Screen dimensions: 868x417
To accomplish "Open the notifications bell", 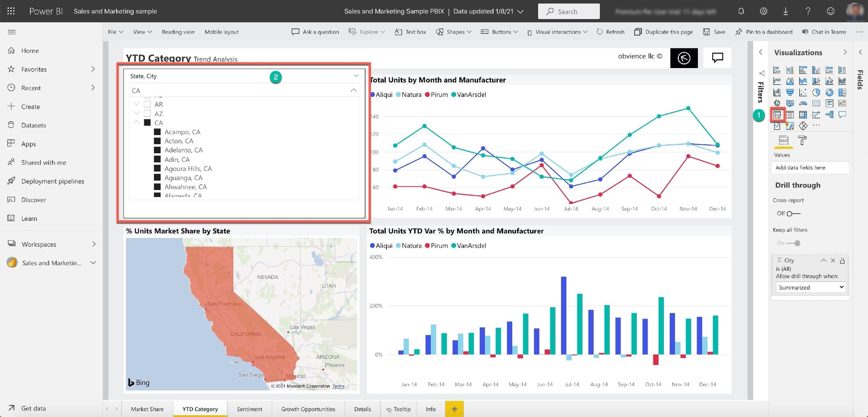I will click(741, 11).
